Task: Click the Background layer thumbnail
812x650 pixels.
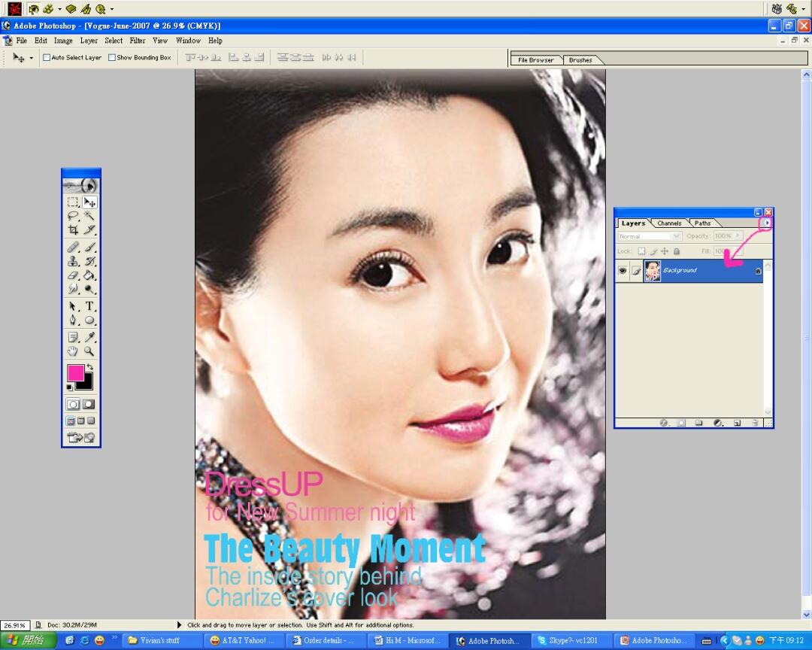Action: click(652, 271)
